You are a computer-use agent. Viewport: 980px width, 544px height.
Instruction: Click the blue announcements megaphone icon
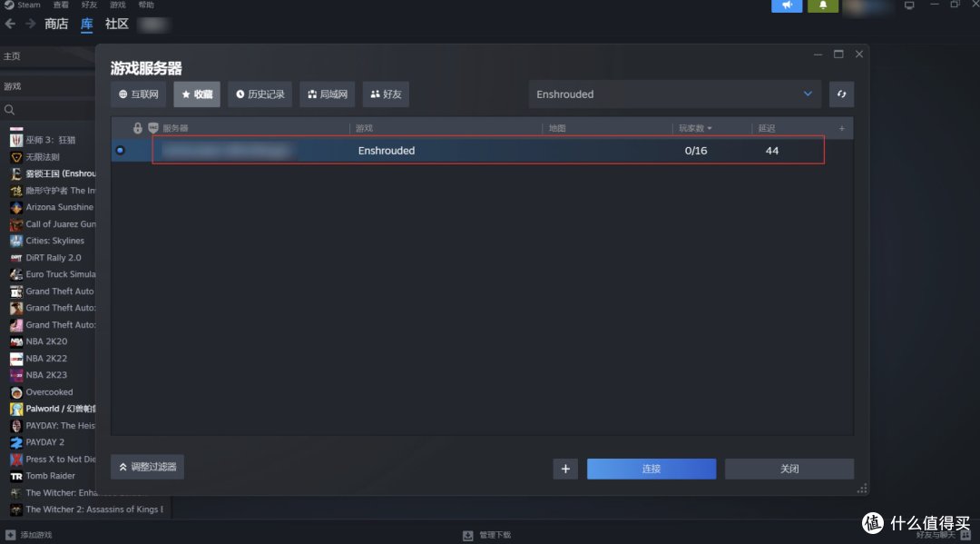[x=787, y=5]
